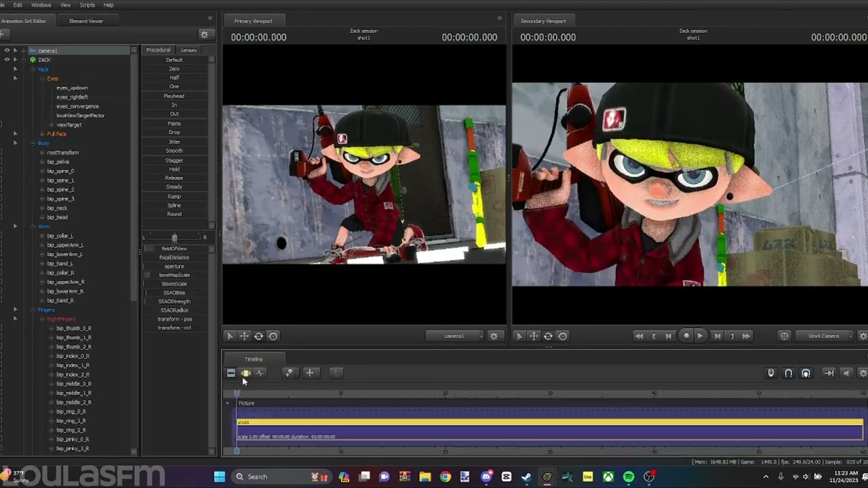Play the animation in secondary viewport

click(701, 336)
